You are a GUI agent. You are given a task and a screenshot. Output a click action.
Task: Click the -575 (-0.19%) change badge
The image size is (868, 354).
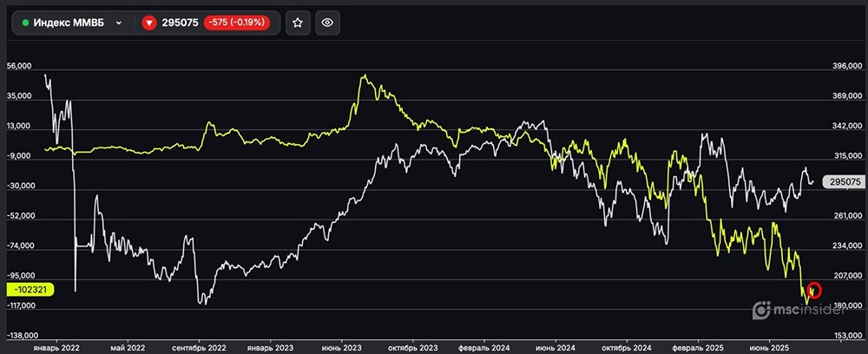237,23
